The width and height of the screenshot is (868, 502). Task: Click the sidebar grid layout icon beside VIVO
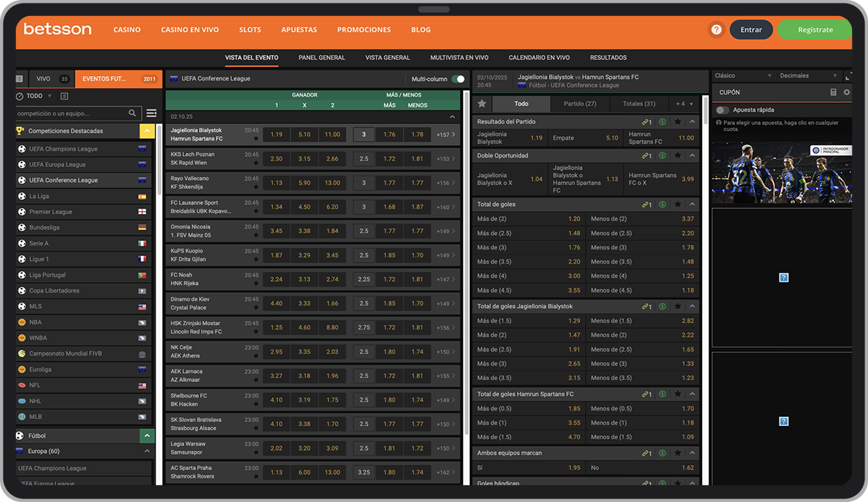pos(20,79)
